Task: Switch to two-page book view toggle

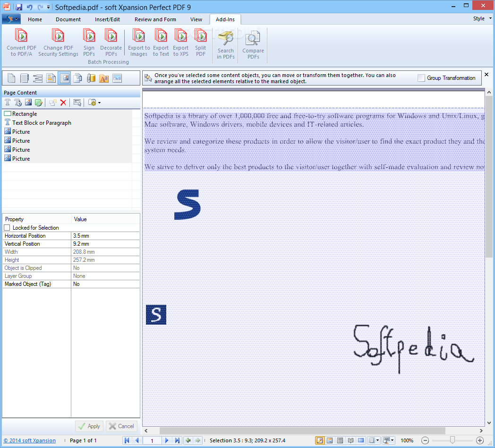Action: 350,440
